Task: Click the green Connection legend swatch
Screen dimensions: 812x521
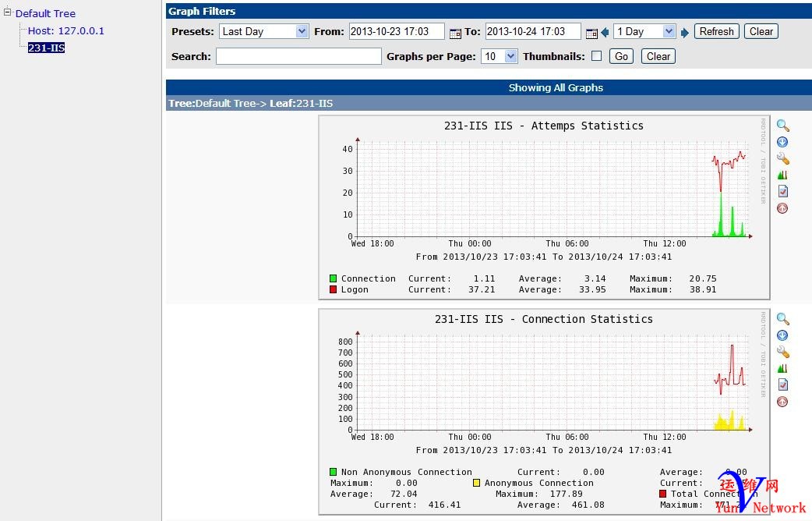Action: 333,278
